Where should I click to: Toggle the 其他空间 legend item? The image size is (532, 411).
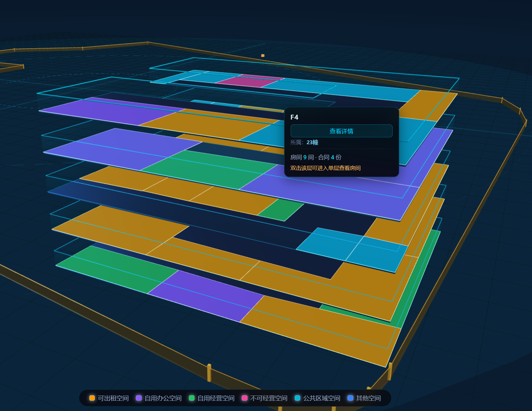[x=364, y=398]
